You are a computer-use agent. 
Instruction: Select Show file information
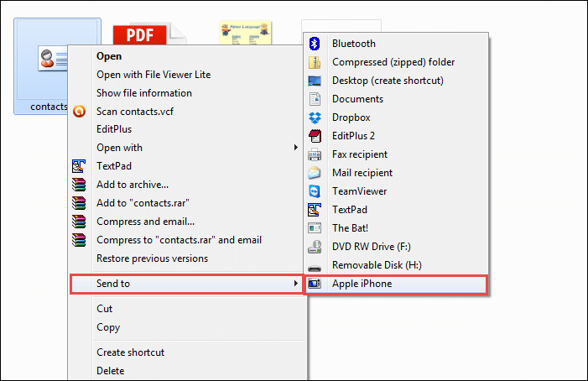pyautogui.click(x=144, y=93)
